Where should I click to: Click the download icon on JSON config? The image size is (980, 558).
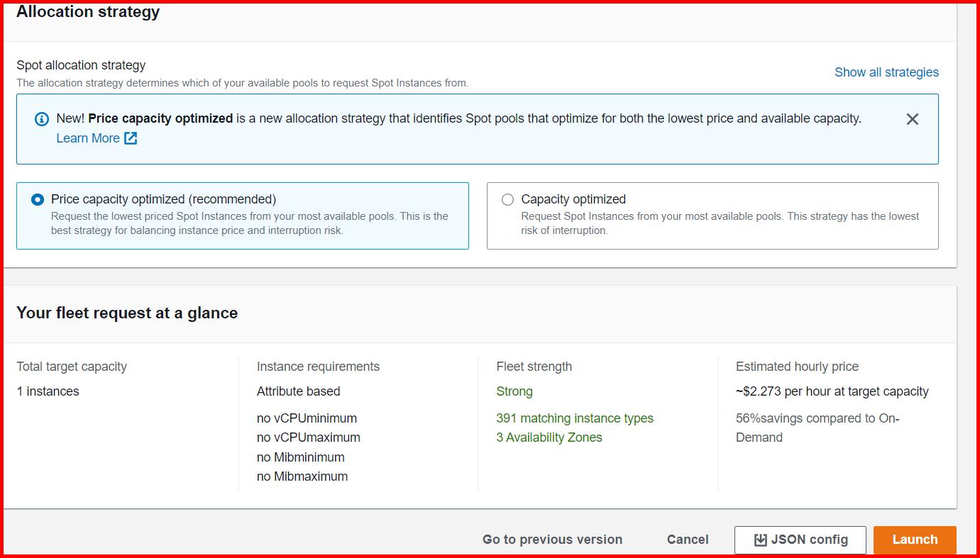[x=760, y=540]
